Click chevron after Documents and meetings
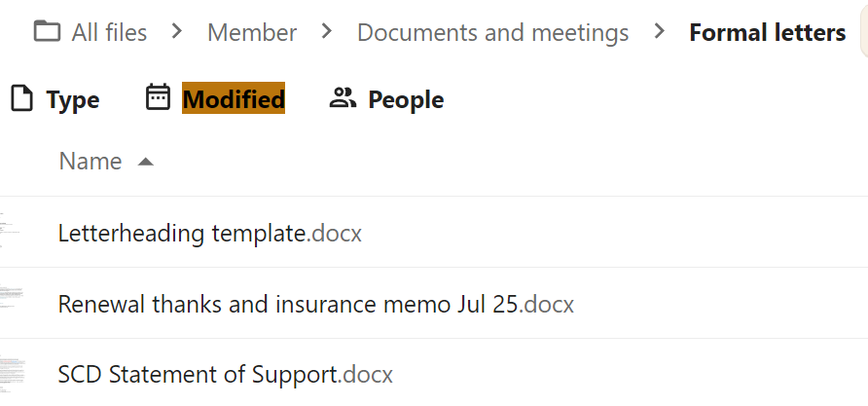Viewport: 868px width, 406px height. click(x=661, y=31)
